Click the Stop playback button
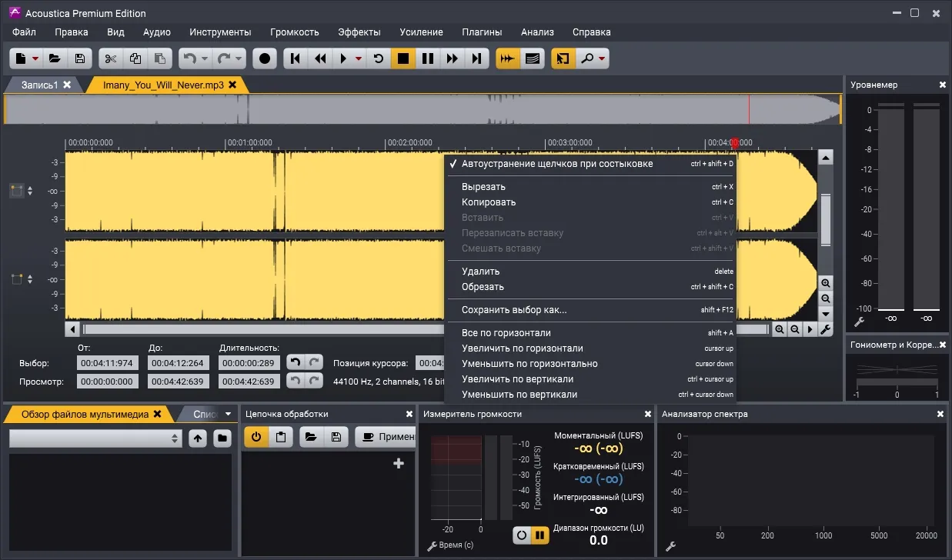 [403, 58]
